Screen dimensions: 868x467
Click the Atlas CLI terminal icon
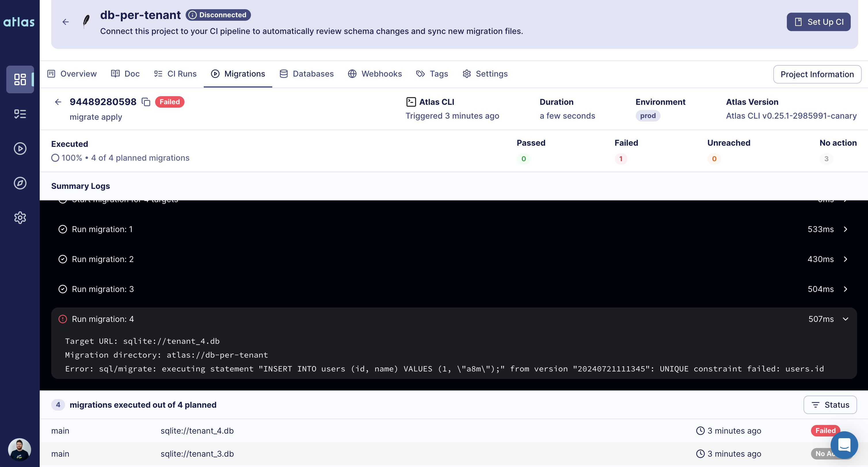[x=411, y=102]
